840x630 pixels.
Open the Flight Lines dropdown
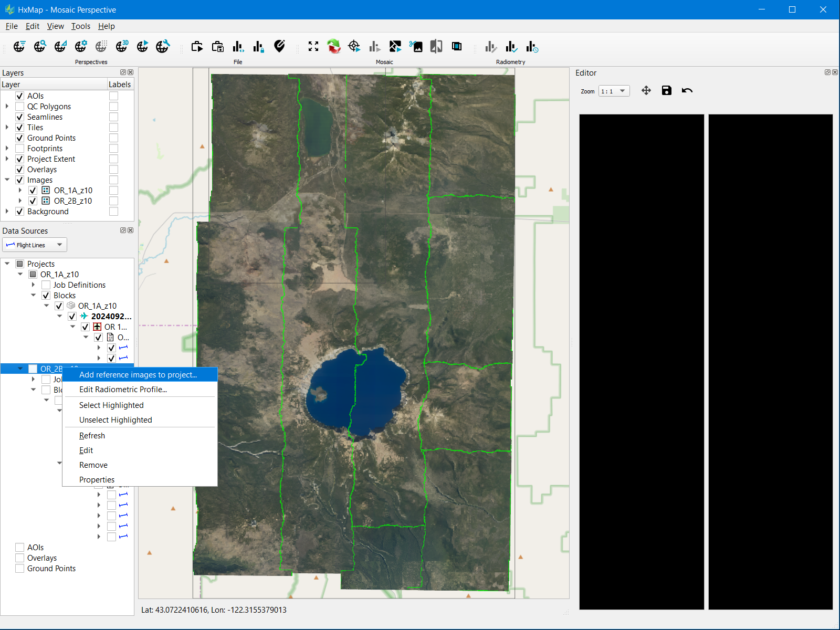(x=35, y=245)
